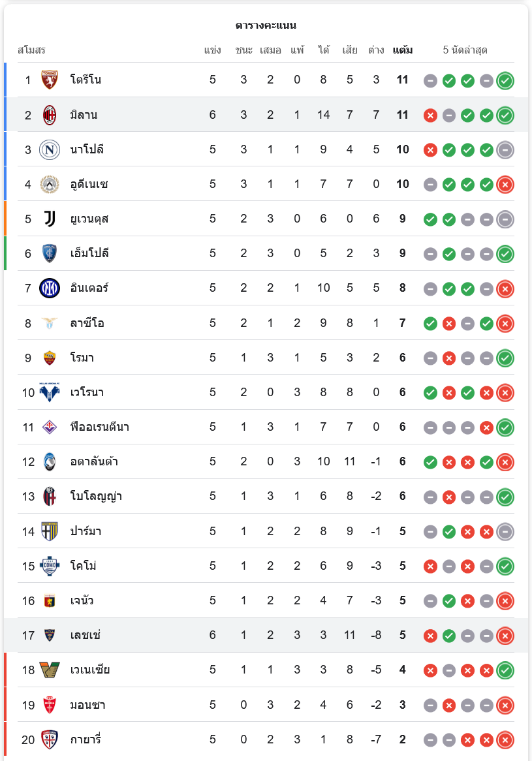Click the Atalanta club crest
The height and width of the screenshot is (761, 532).
[50, 461]
